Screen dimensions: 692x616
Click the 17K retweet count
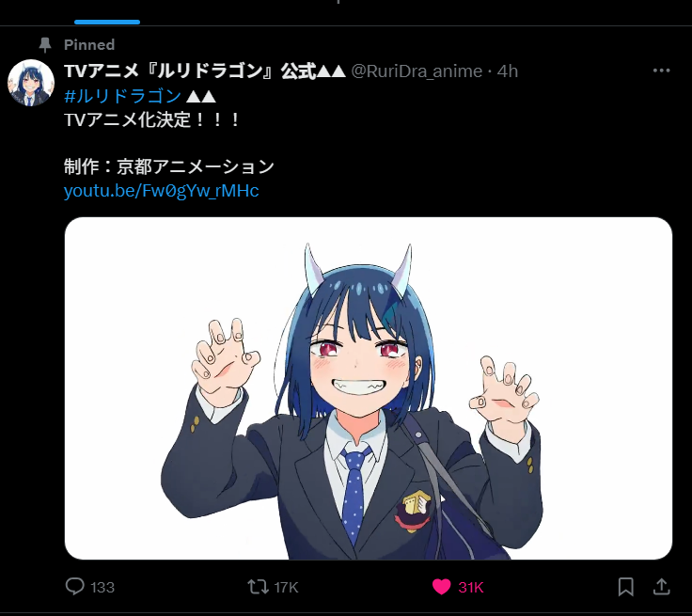point(286,587)
